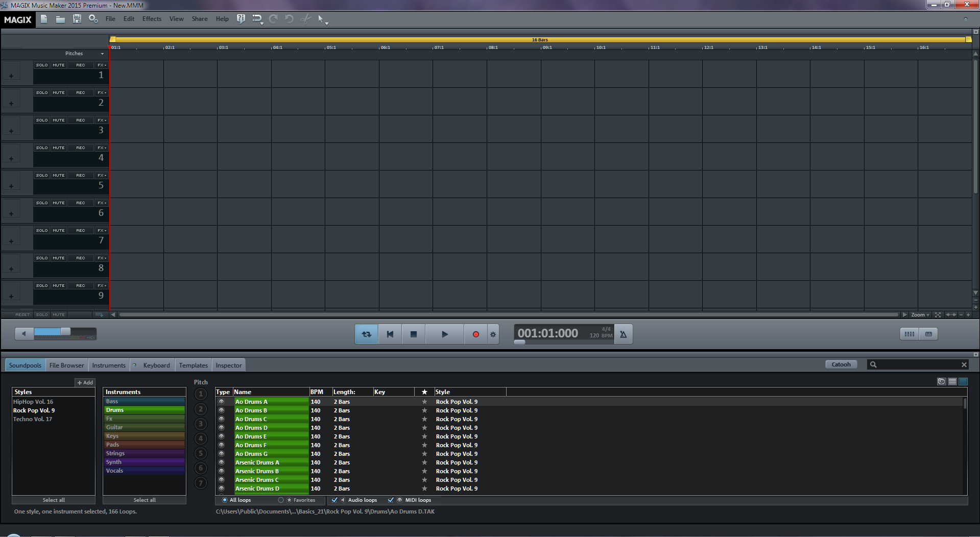The image size is (980, 537).
Task: Select the All loops radio button
Action: pyautogui.click(x=225, y=500)
